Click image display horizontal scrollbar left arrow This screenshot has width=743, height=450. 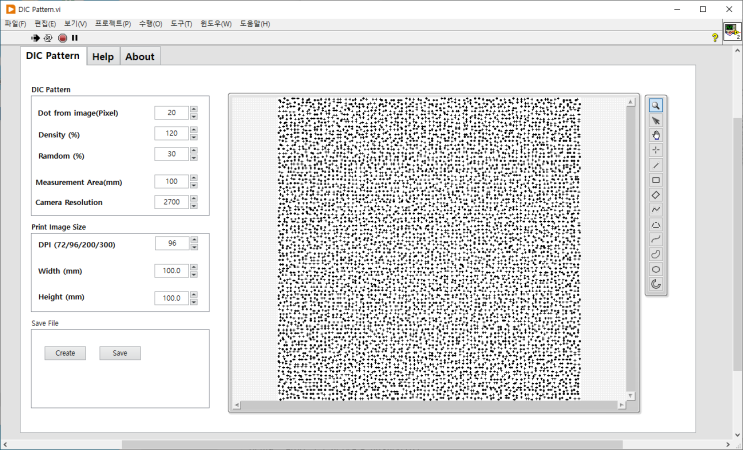pyautogui.click(x=236, y=405)
